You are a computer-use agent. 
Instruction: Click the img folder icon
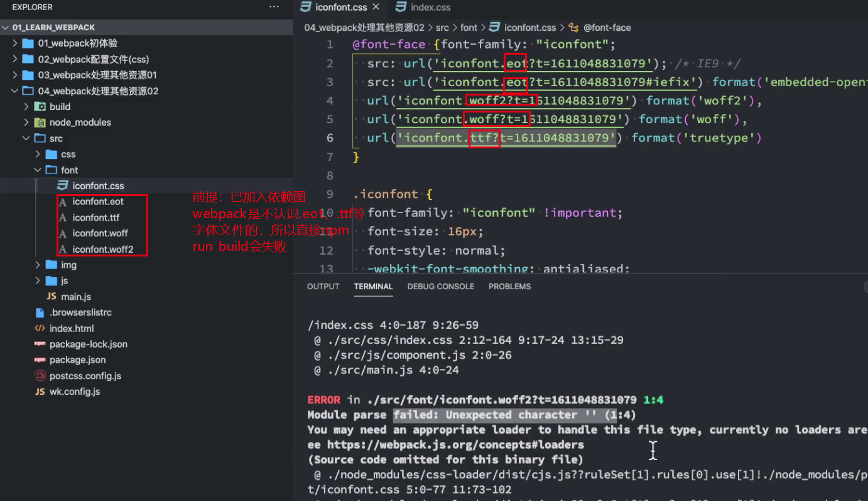click(51, 265)
